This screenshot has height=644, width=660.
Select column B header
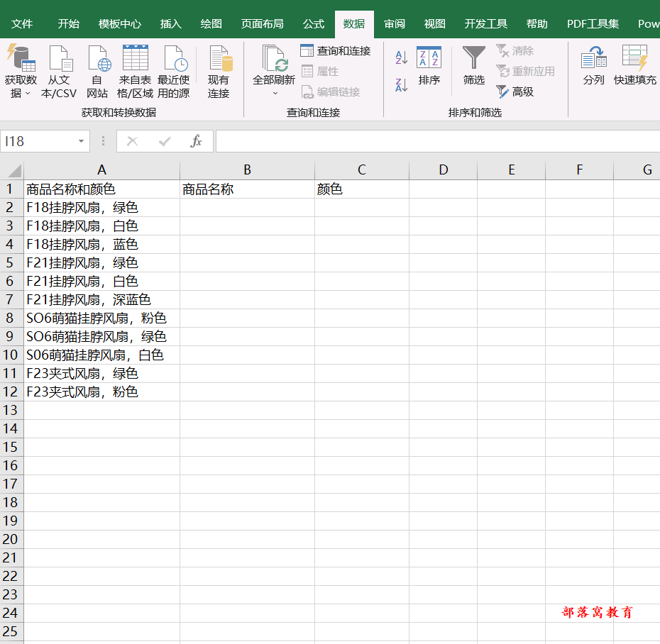click(247, 170)
